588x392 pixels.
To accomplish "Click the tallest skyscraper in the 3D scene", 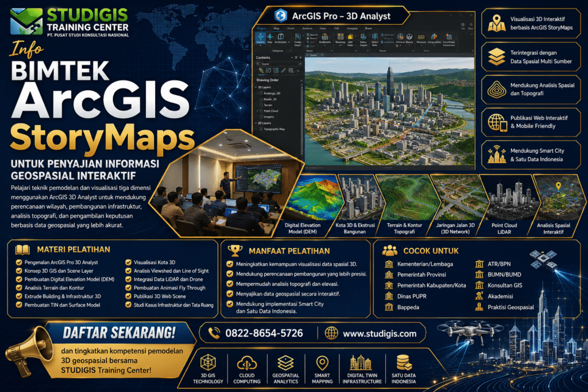I will [x=390, y=84].
